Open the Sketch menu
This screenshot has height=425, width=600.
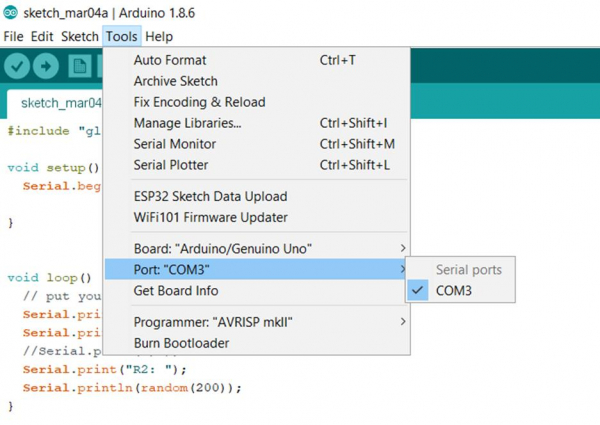point(80,36)
